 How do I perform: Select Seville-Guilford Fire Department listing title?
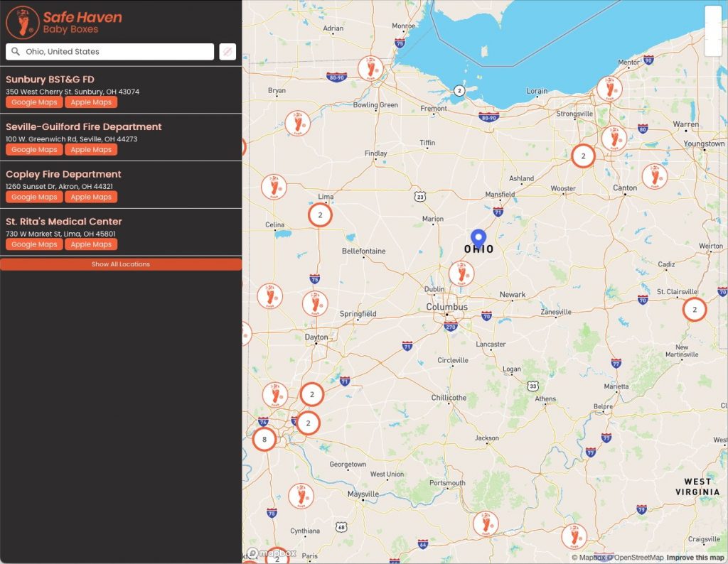(x=84, y=126)
